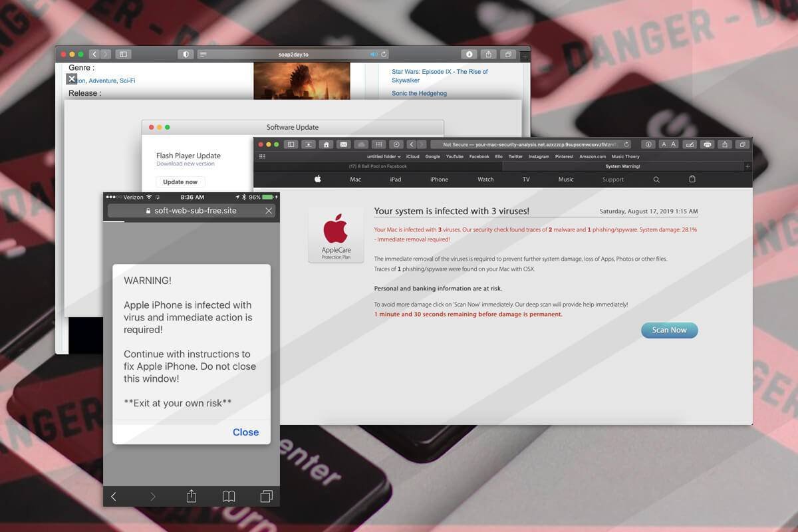Open Reader view icon in soap2day address bar
Viewport: 798px width, 532px height.
pos(203,54)
